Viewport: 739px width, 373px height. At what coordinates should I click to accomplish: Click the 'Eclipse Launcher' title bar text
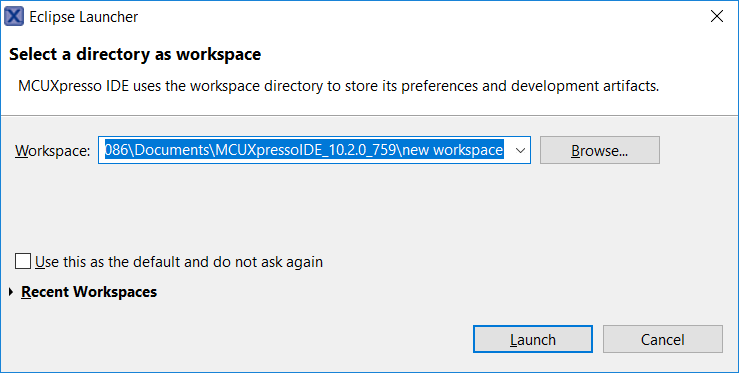pos(83,17)
